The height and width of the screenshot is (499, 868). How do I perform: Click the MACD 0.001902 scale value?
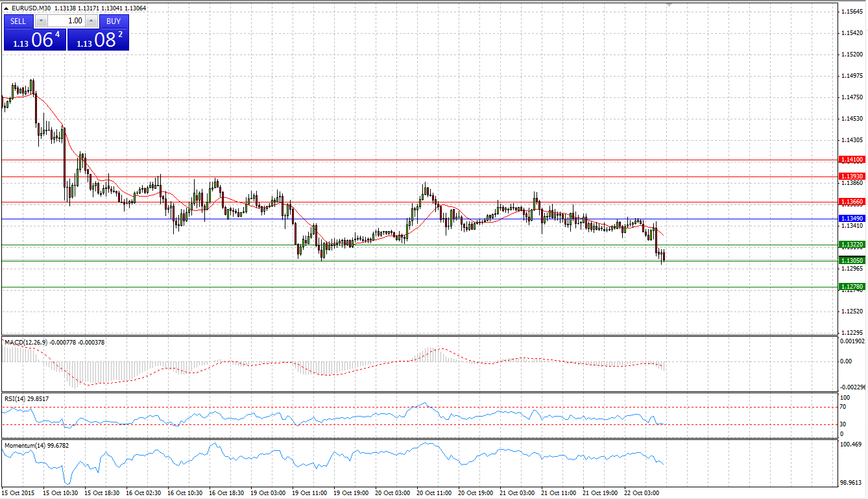[852, 341]
